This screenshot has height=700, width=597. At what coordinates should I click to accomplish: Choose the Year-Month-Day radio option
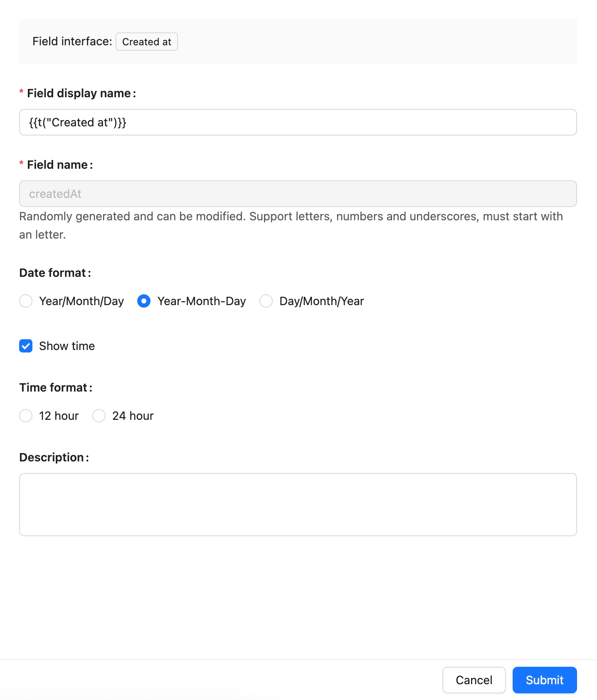(x=144, y=301)
